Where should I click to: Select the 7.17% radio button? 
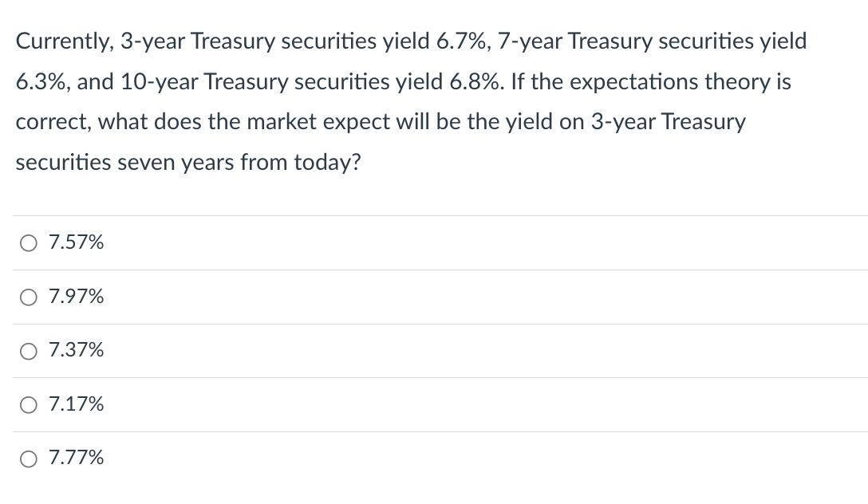point(29,404)
